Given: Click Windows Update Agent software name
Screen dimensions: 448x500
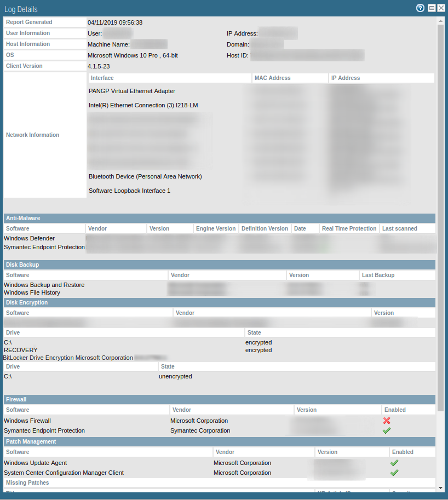Looking at the screenshot, I should pyautogui.click(x=36, y=463).
